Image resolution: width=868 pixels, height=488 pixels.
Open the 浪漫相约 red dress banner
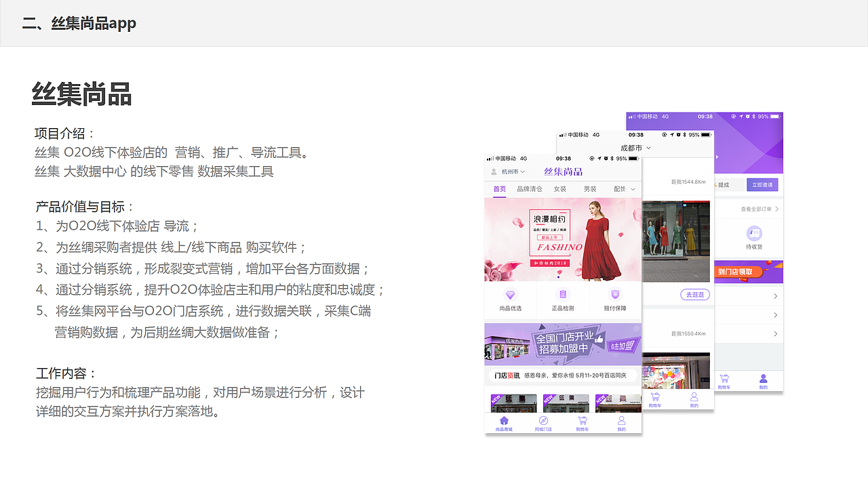pyautogui.click(x=563, y=239)
